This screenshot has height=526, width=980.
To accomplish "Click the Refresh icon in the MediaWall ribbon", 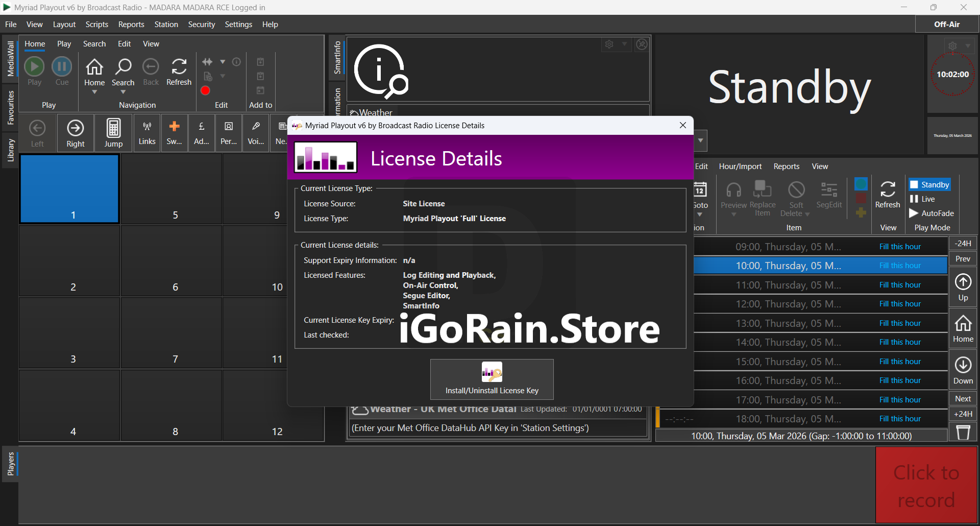I will 179,67.
